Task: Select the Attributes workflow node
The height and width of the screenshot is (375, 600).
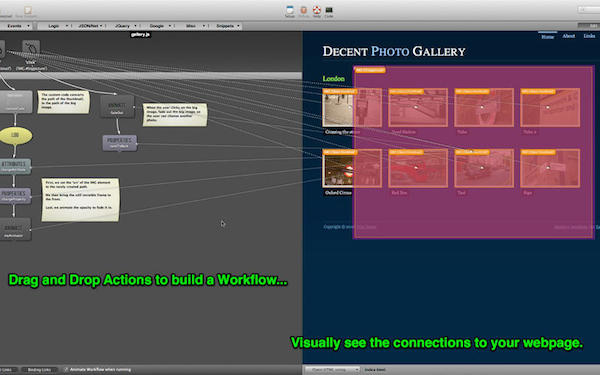Action: click(x=15, y=166)
